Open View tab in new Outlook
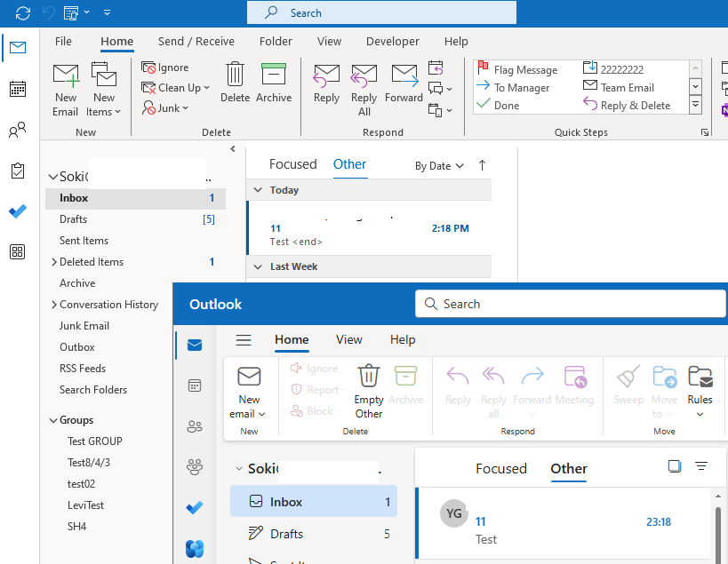The height and width of the screenshot is (564, 728). point(348,339)
